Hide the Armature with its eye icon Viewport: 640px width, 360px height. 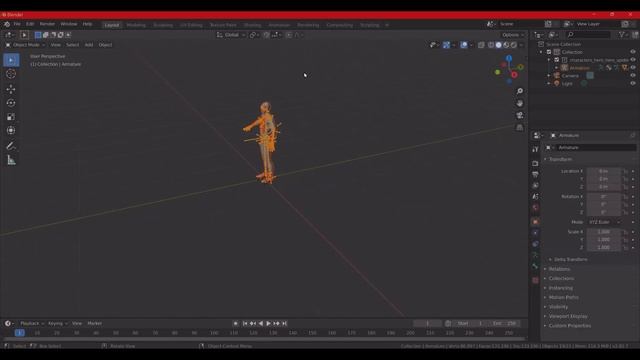tap(633, 68)
